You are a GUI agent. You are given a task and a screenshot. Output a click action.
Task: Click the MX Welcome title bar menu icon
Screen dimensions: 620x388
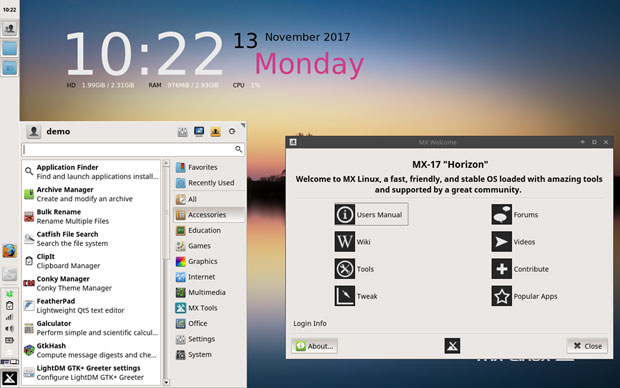tap(293, 142)
